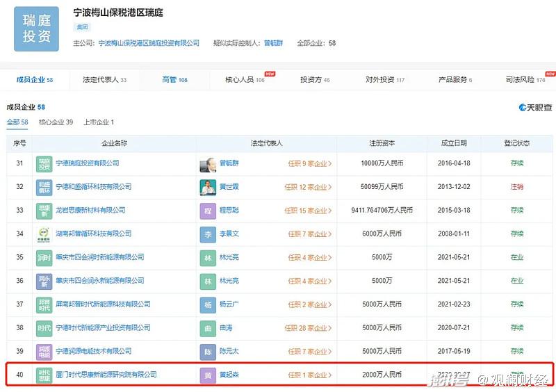Screen dimensions: 556x392
Task: Open logo of 宁德时代新能源产业投资有限公司
Action: pos(44,328)
